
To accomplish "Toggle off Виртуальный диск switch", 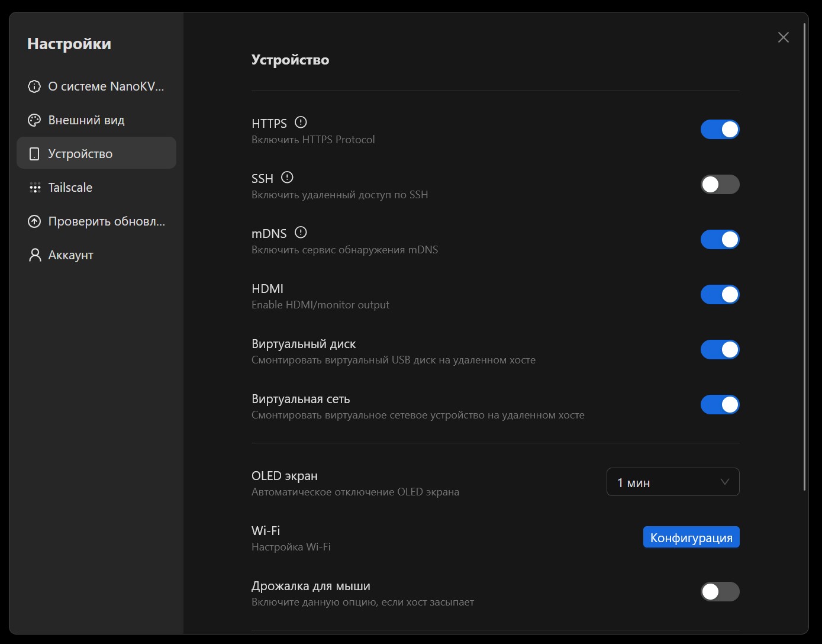I will [x=720, y=350].
